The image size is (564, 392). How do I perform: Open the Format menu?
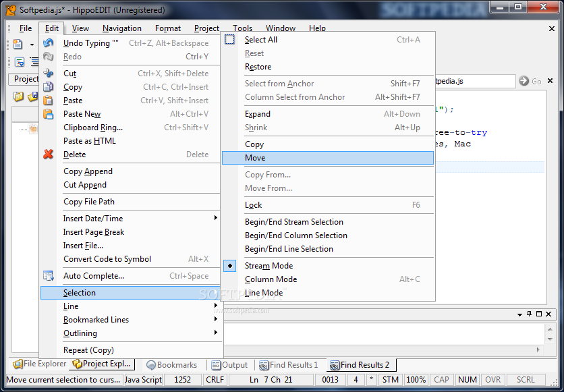(x=167, y=28)
